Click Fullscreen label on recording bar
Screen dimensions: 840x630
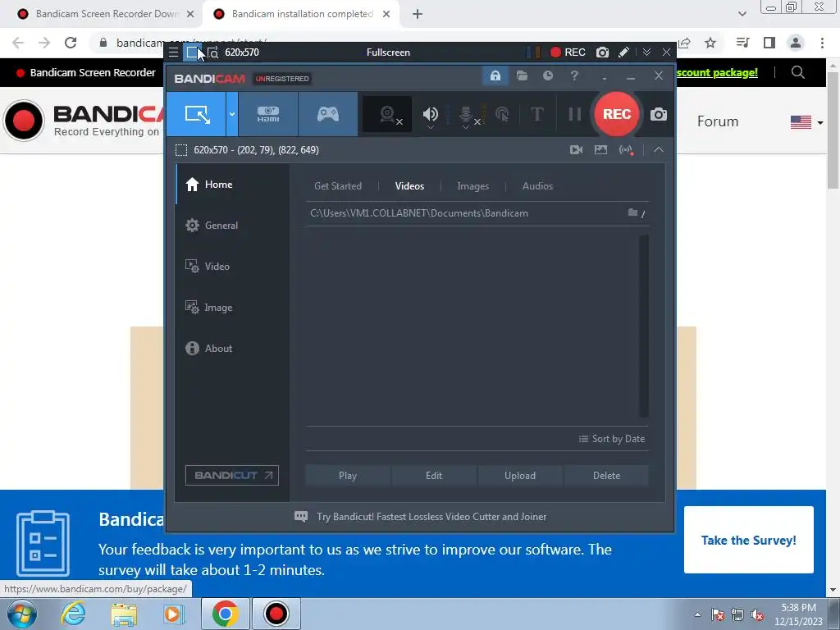388,52
